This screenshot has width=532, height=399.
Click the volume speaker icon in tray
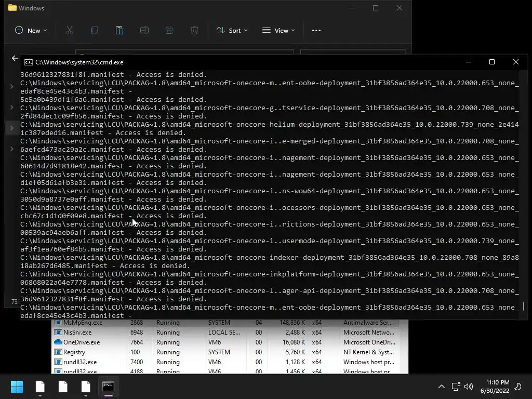tap(469, 387)
